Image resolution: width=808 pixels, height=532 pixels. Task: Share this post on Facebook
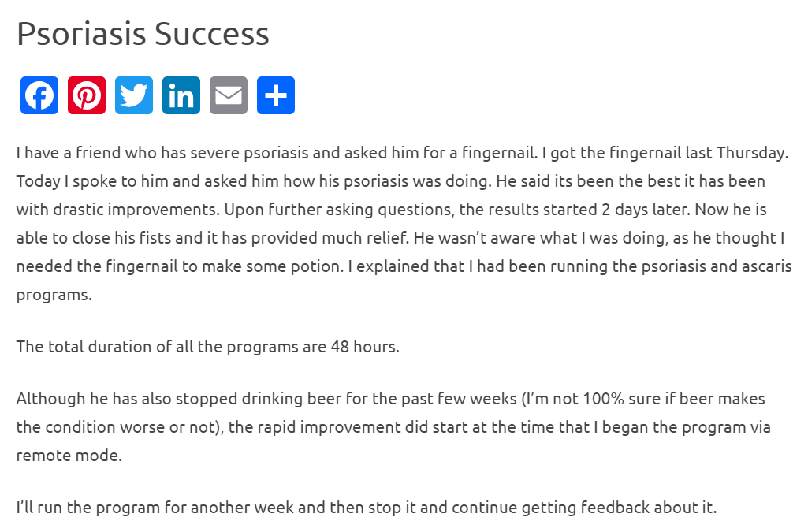tap(39, 95)
